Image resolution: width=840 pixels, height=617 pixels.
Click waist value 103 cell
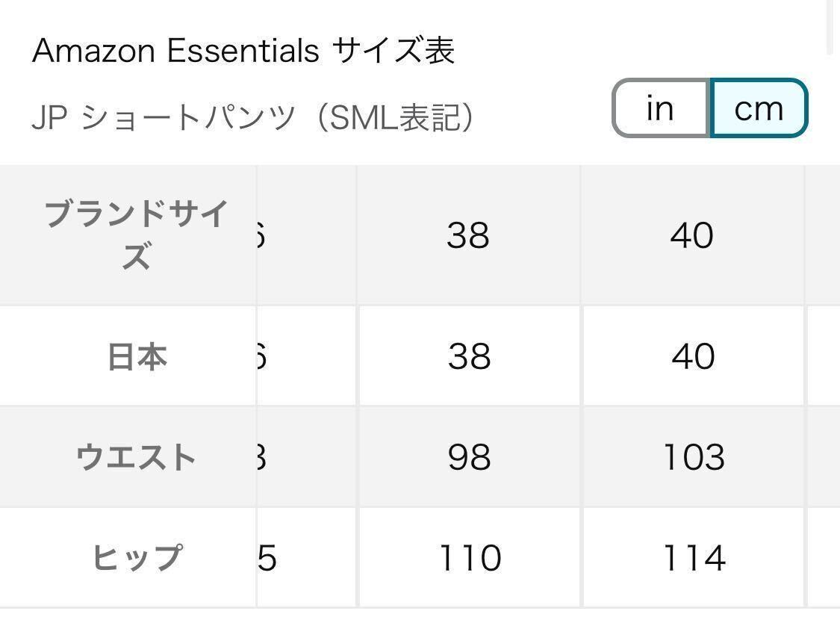coord(693,456)
